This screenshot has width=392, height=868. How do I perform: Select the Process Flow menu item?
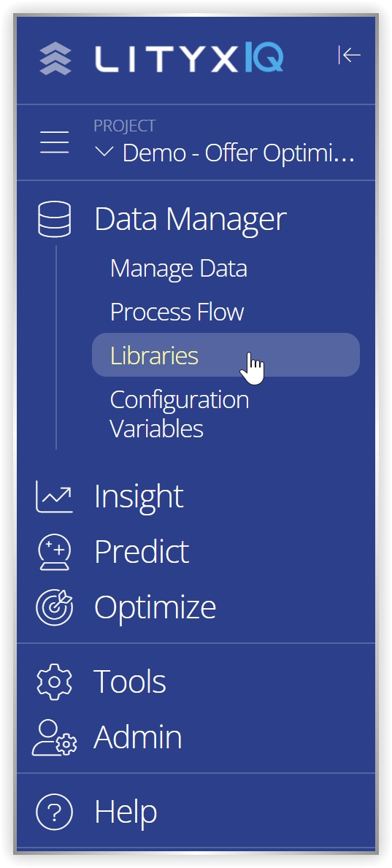tap(177, 312)
